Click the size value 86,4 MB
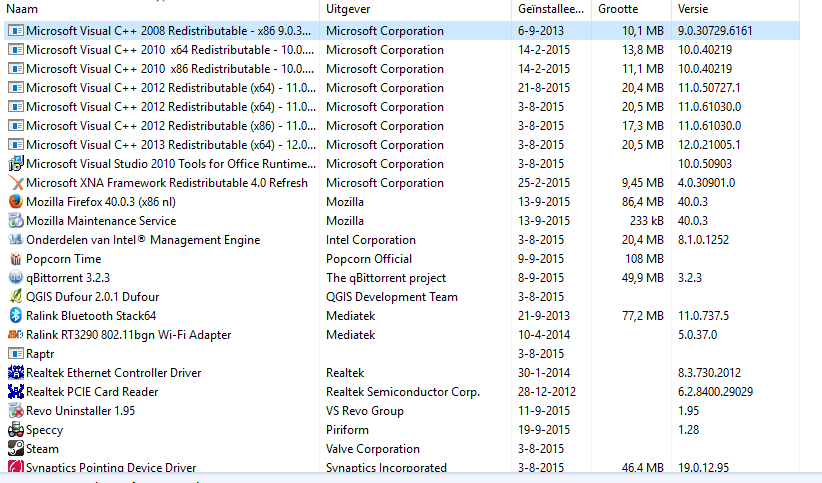Screen dimensions: 822x483 642,202
